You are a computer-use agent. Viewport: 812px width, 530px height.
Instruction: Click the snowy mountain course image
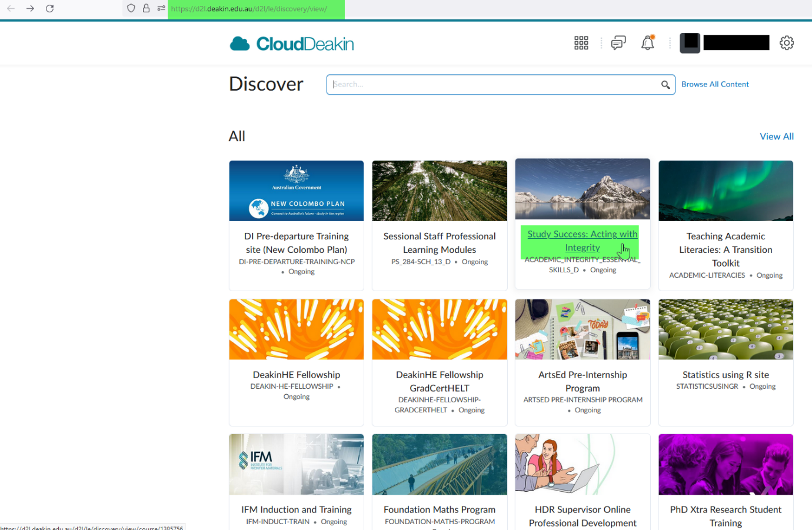[x=583, y=189]
